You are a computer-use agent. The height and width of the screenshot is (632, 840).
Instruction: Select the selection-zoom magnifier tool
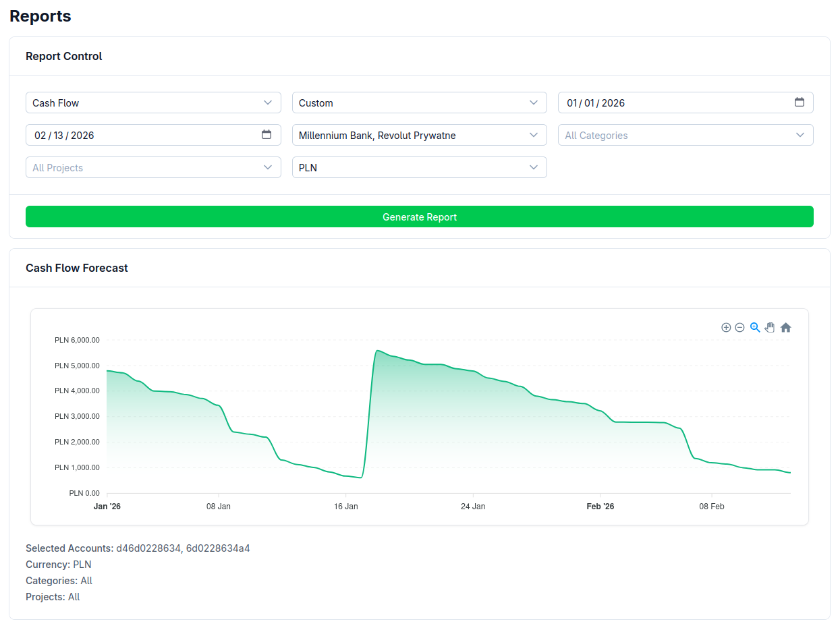[x=755, y=327]
